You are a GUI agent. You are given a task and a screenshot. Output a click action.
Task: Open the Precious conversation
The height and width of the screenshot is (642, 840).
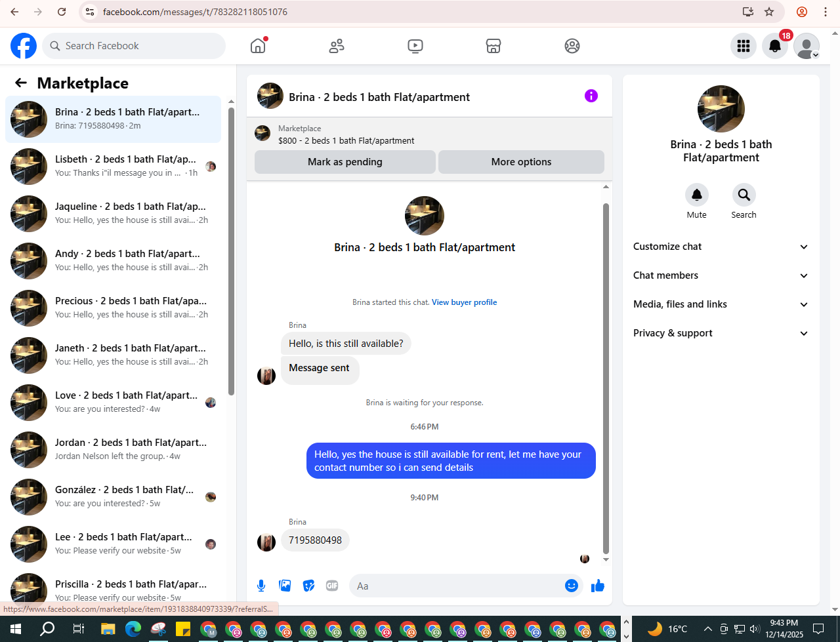113,308
